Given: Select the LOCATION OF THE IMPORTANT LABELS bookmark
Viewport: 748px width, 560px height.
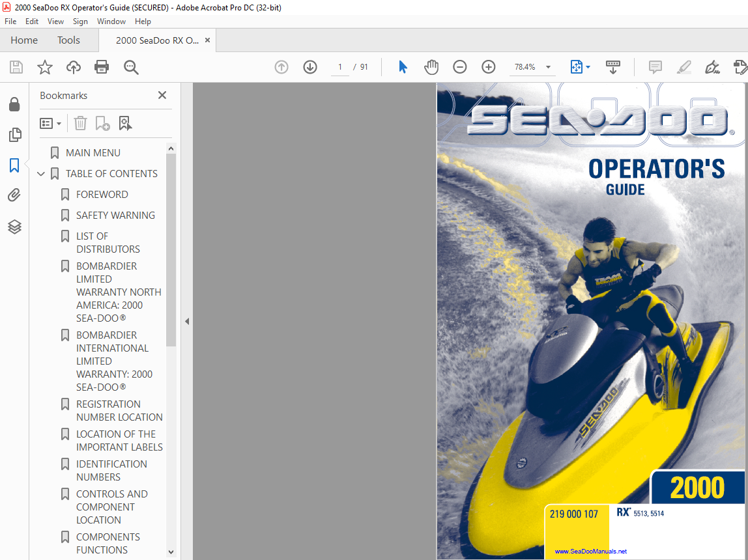Looking at the screenshot, I should point(119,441).
